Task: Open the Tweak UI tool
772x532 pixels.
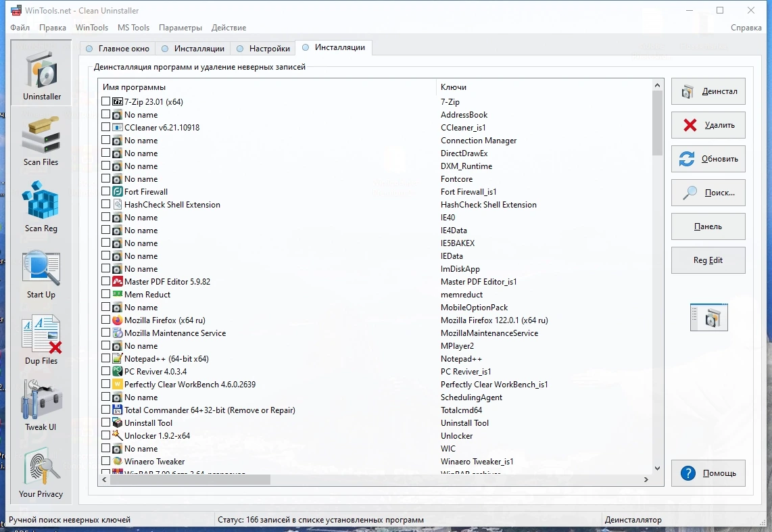Action: (41, 406)
